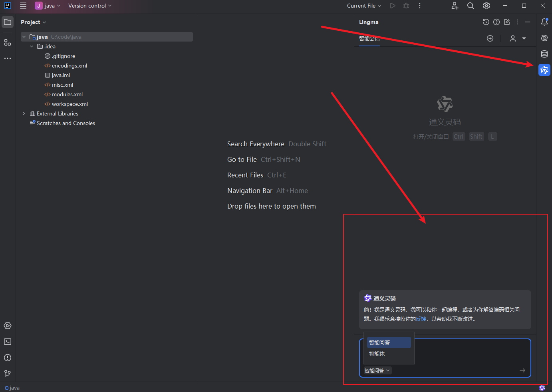This screenshot has width=552, height=392.
Task: Open Search Everywhere magnifier icon
Action: [471, 6]
